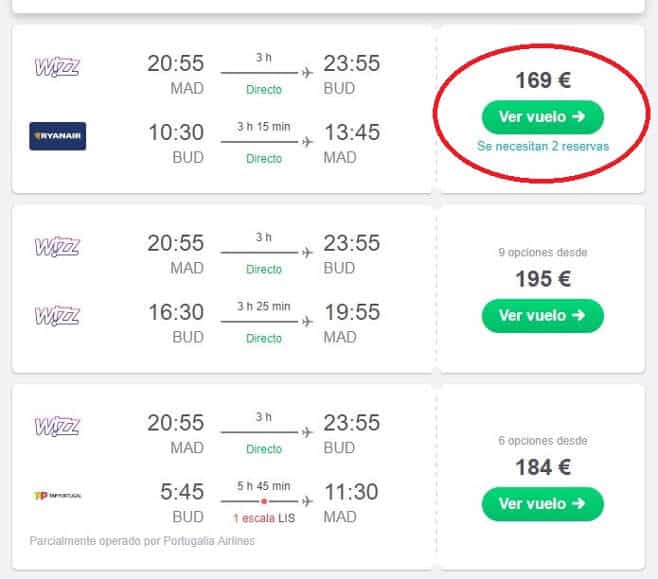The height and width of the screenshot is (579, 658).
Task: Open the 'Se necesitan 2 reservas' link
Action: 543,147
